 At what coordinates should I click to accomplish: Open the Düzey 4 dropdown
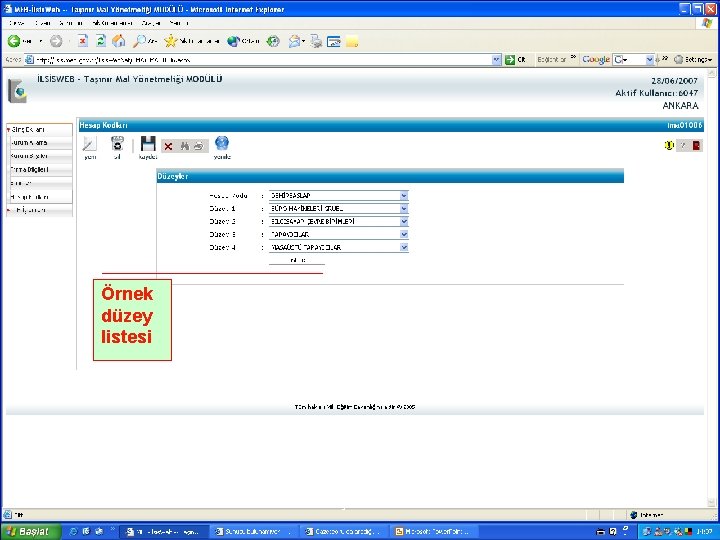pos(404,247)
